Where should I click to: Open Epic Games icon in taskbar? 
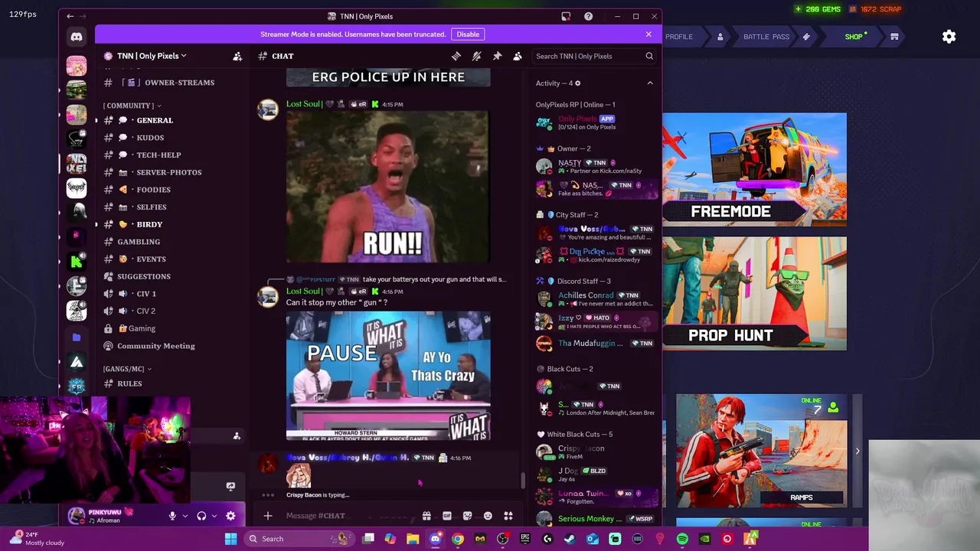tap(525, 539)
